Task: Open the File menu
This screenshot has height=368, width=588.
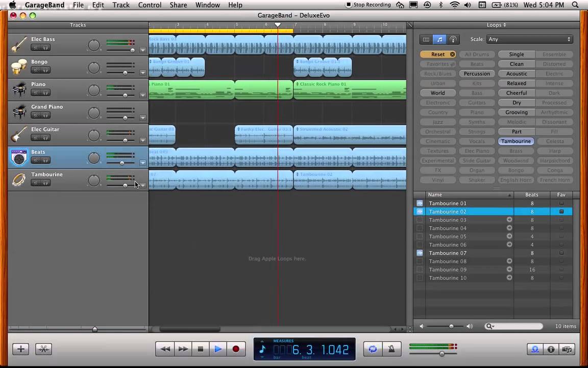Action: click(79, 5)
